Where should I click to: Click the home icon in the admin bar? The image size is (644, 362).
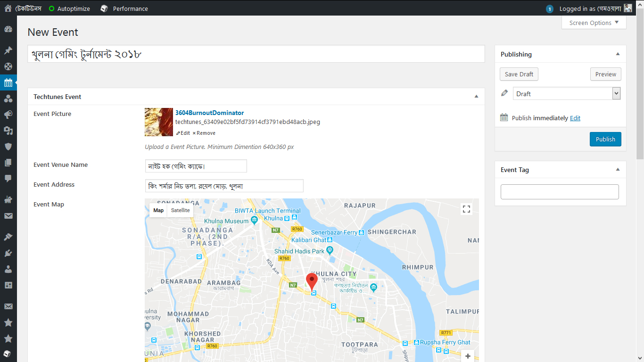[8, 8]
